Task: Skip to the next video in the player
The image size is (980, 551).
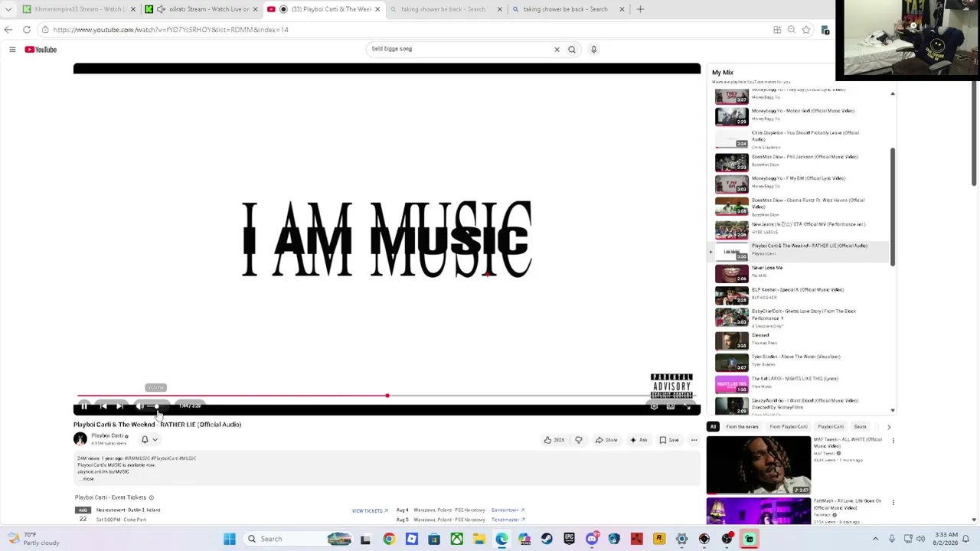Action: tap(119, 406)
